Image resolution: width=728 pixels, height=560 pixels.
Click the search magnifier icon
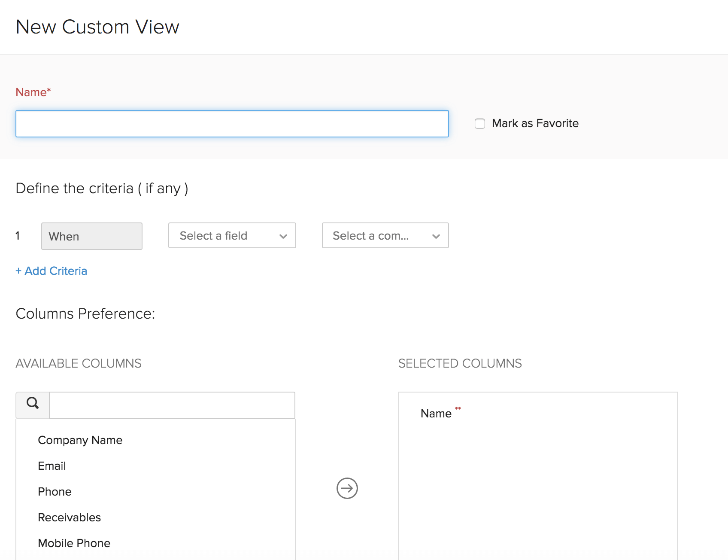tap(32, 404)
